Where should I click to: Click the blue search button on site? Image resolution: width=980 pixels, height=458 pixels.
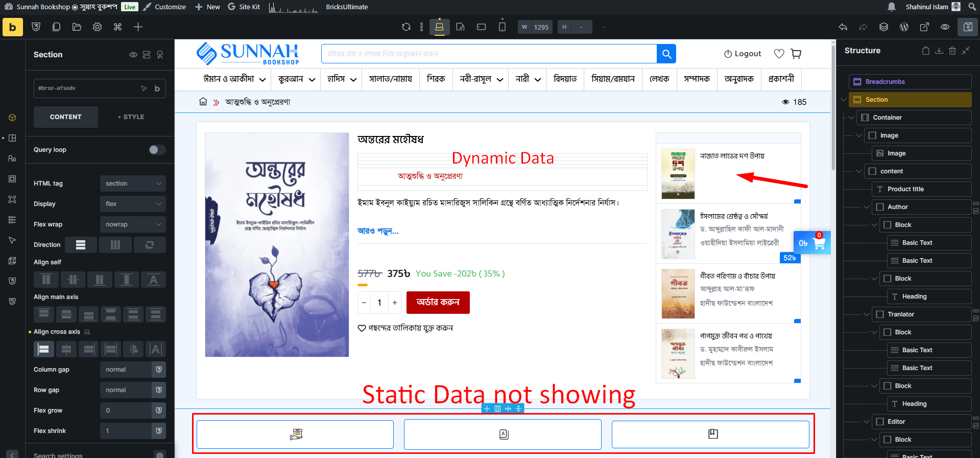tap(666, 54)
